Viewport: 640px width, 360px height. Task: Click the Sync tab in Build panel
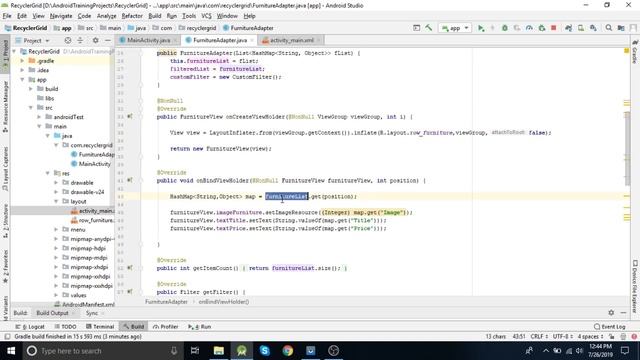pos(92,313)
